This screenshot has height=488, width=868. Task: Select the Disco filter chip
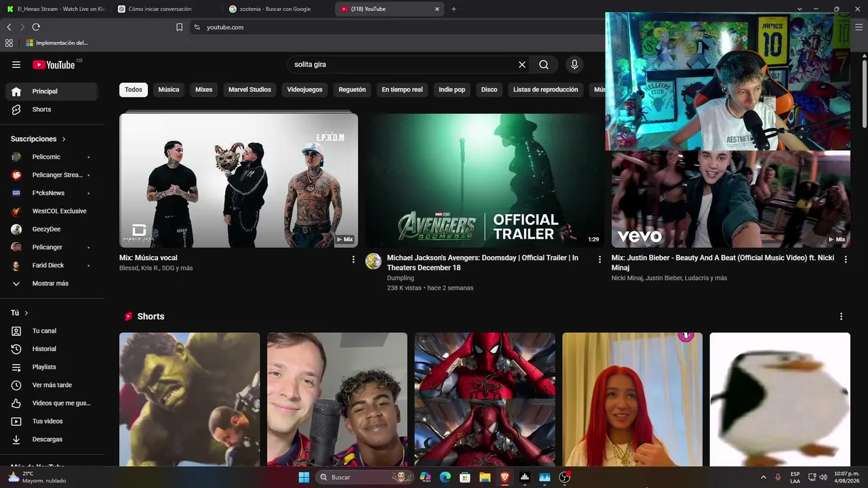coord(489,89)
